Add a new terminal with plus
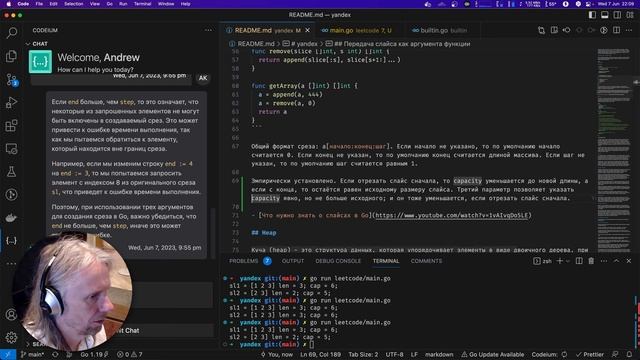Screen dimensions: 640x360 click(x=560, y=261)
